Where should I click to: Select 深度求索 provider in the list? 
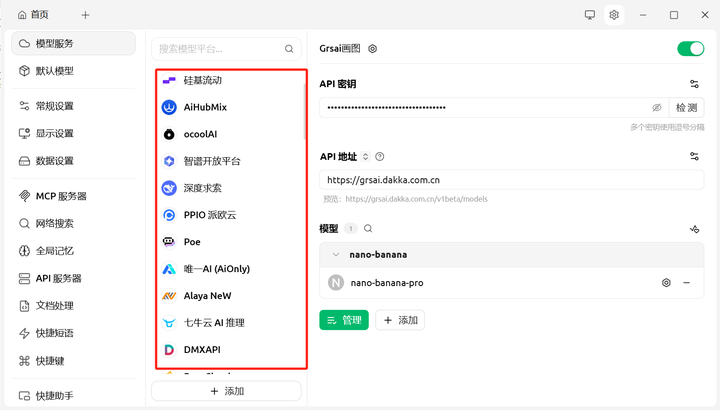coord(202,188)
